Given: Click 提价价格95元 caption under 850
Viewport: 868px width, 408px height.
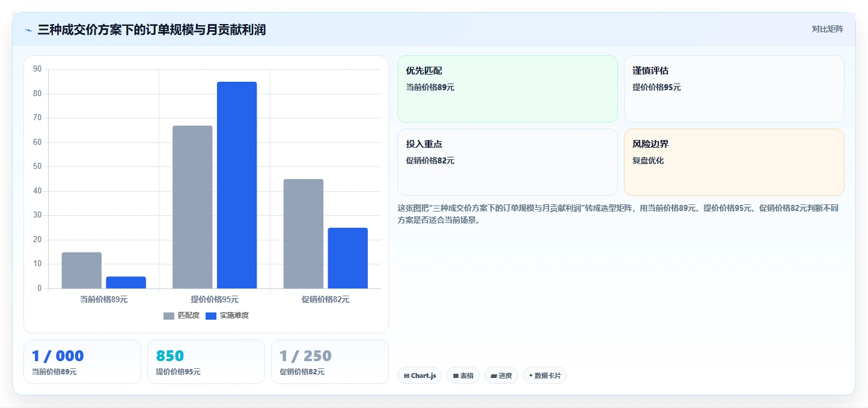Looking at the screenshot, I should tap(178, 372).
